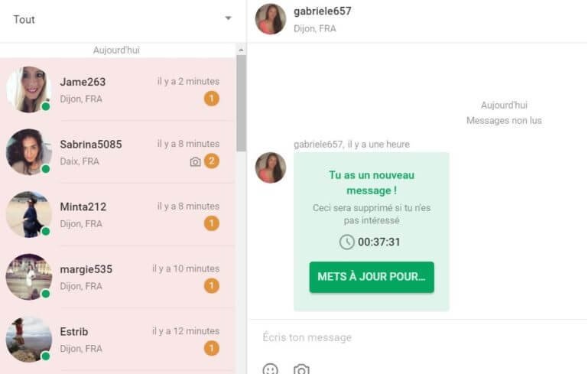Click margie535's orange notification badge
Image resolution: width=588 pixels, height=374 pixels.
[212, 286]
